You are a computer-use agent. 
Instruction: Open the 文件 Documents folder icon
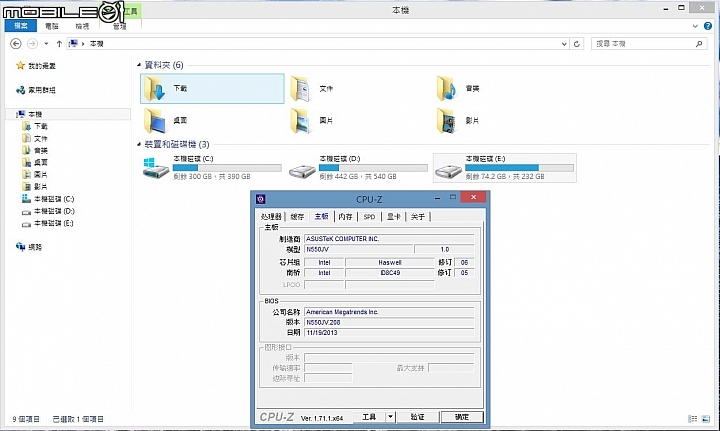click(300, 88)
